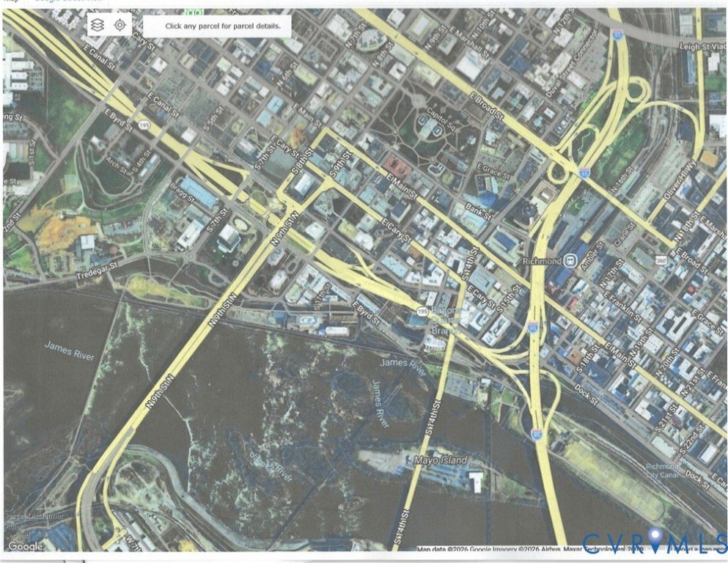Open the map layers selector
Viewport: 728px width, 563px height.
pos(97,25)
